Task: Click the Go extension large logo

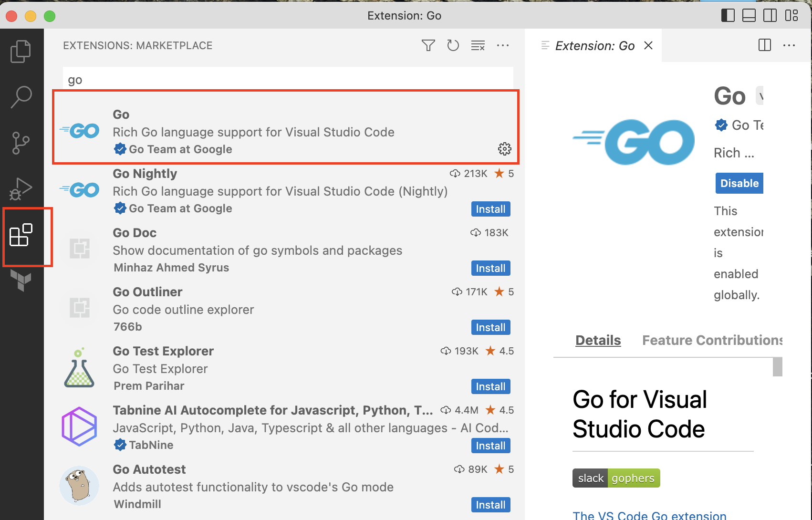Action: (634, 142)
